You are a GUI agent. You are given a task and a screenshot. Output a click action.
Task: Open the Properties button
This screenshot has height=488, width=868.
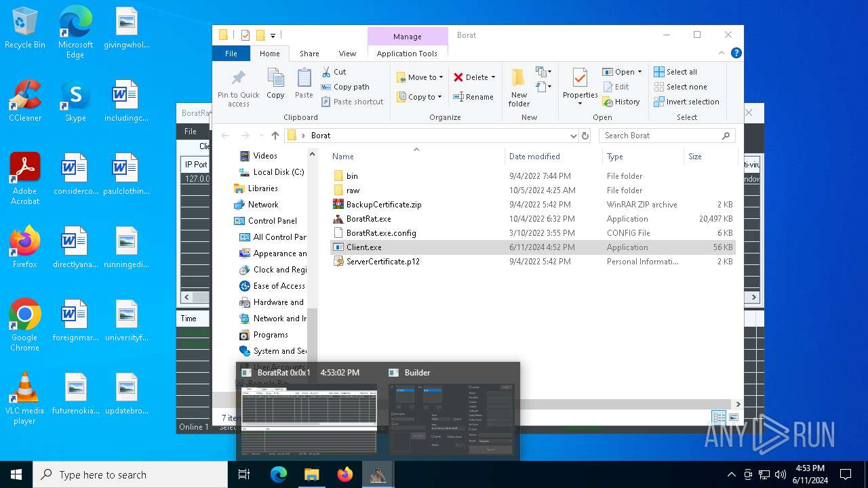click(580, 87)
